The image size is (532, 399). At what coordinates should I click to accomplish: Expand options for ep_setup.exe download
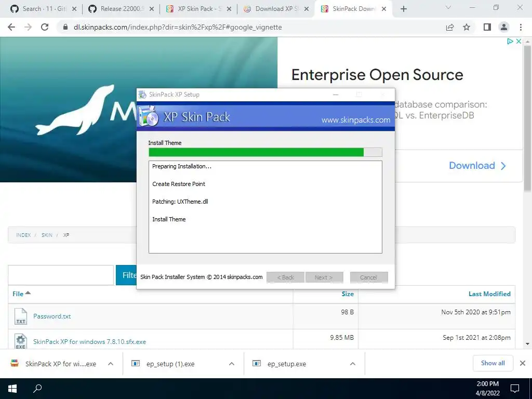[353, 364]
